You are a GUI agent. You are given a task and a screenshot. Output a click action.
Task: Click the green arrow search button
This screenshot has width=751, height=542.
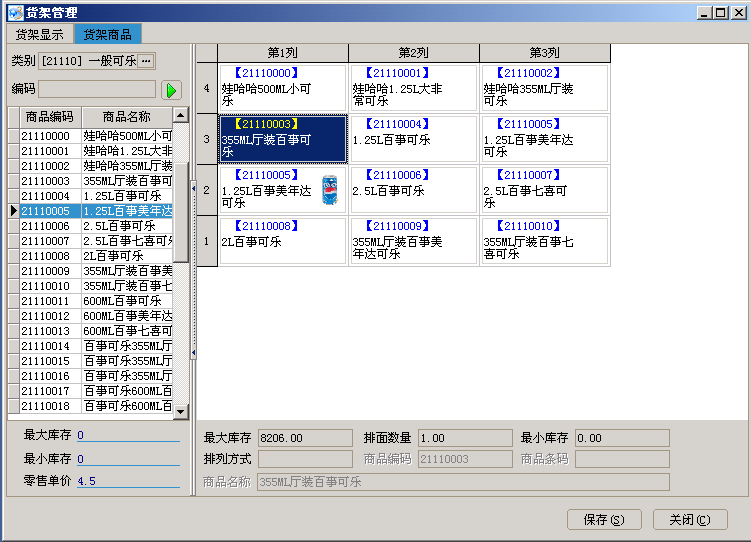click(x=171, y=90)
